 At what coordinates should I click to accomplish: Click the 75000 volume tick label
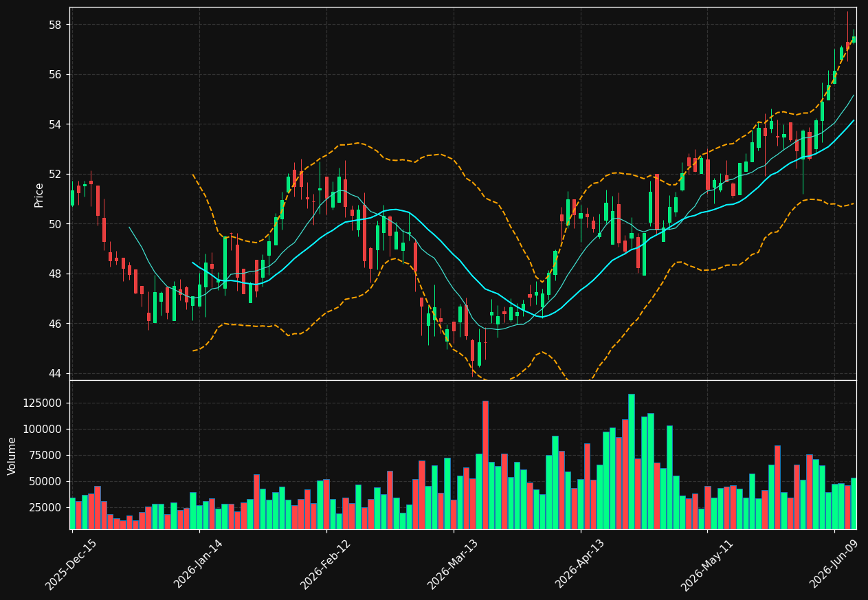46,455
